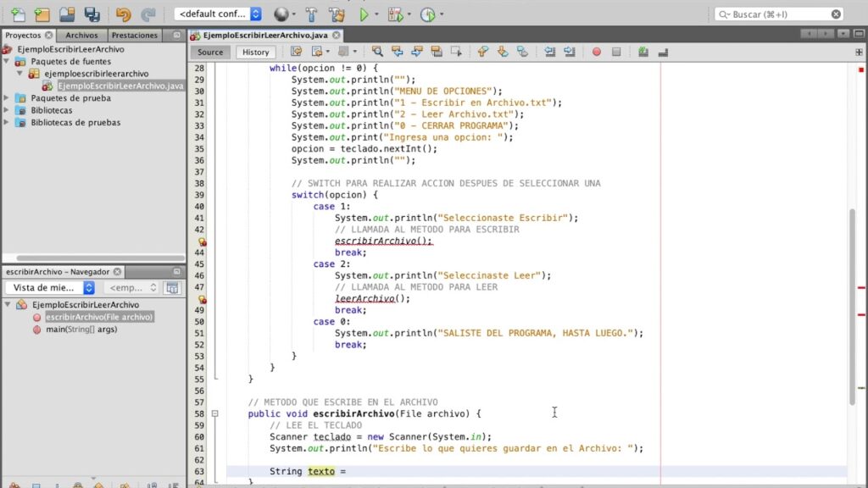
Task: Open the default config dropdown
Action: pyautogui.click(x=219, y=14)
